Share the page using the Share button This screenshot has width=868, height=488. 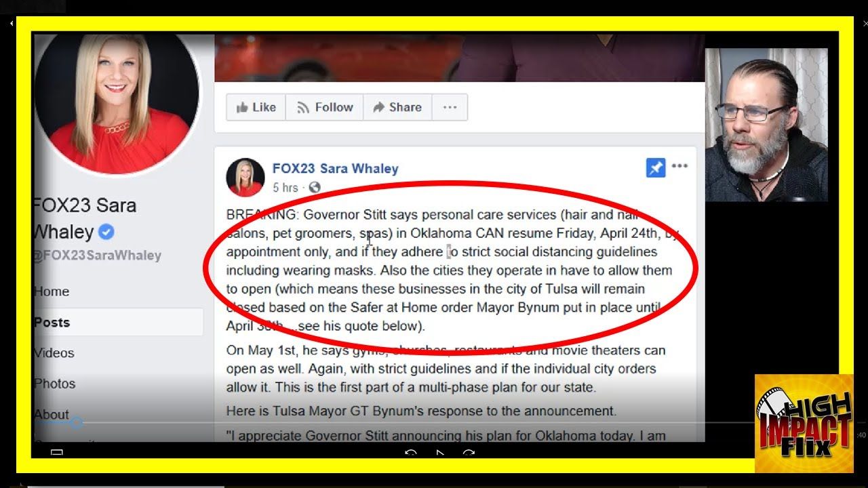click(397, 107)
